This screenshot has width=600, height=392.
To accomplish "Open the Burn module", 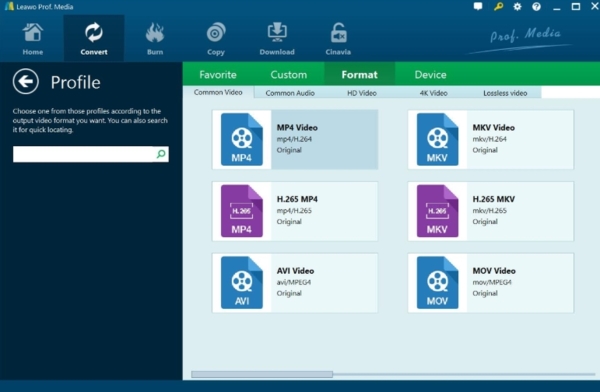I will point(155,39).
